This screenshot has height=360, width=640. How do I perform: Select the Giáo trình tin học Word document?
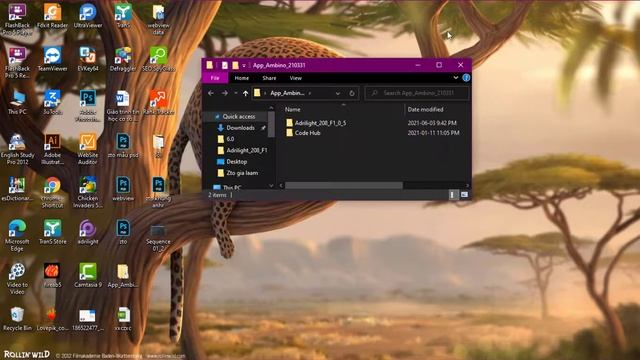click(123, 105)
